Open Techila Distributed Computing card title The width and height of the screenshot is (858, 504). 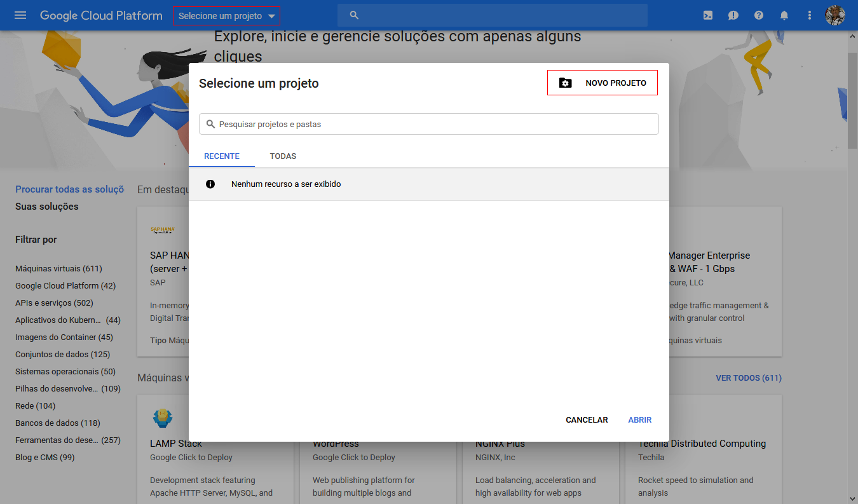click(x=702, y=444)
